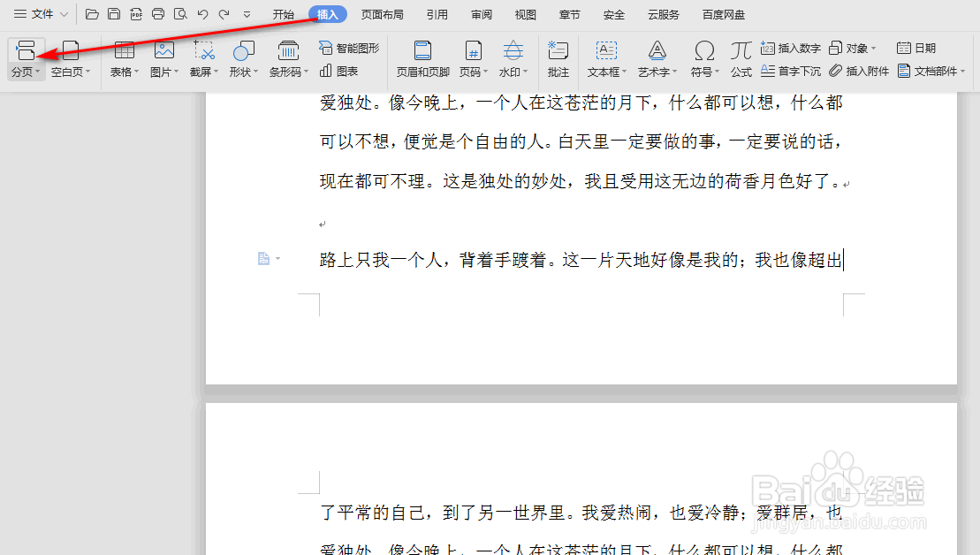Open print preview icon
The height and width of the screenshot is (555, 980).
180,14
